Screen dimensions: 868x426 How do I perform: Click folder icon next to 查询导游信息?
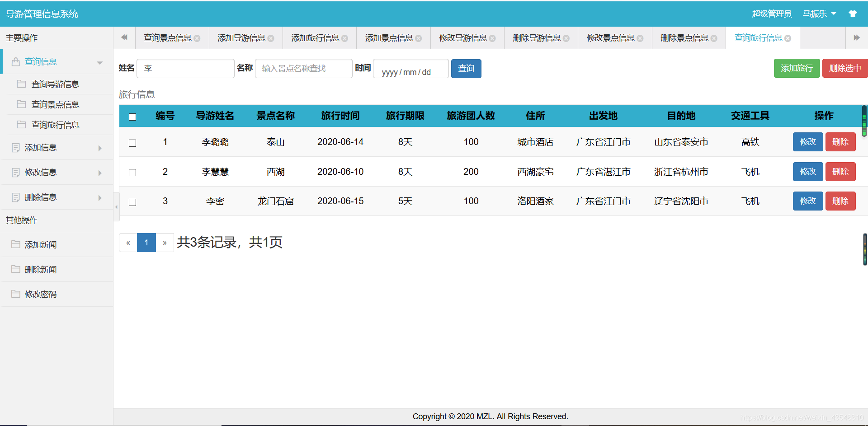pos(21,84)
